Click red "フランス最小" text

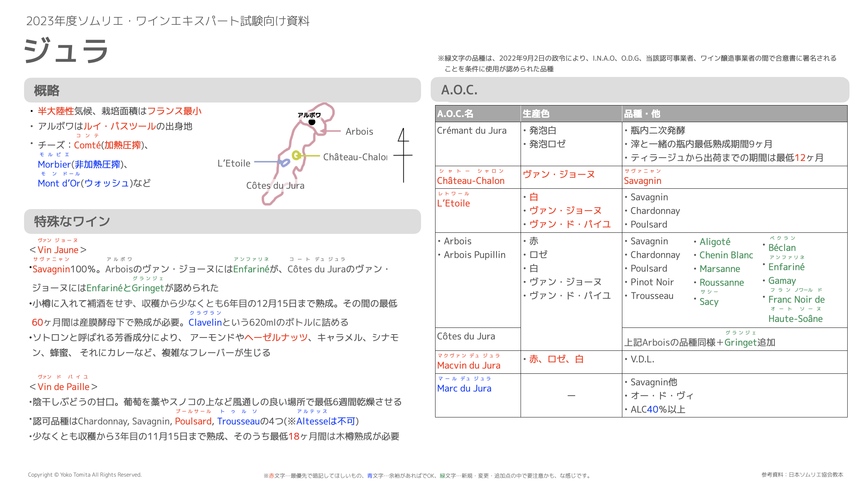(x=174, y=111)
